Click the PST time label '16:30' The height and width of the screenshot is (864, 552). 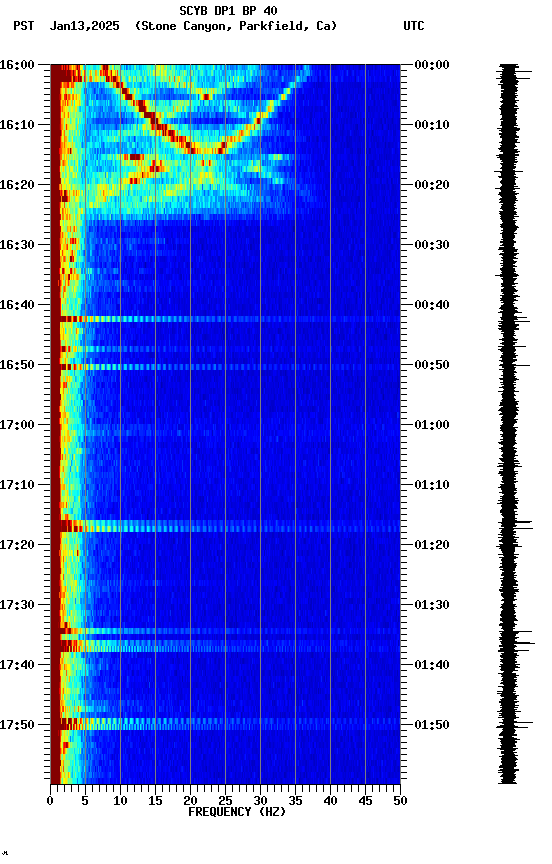17,245
